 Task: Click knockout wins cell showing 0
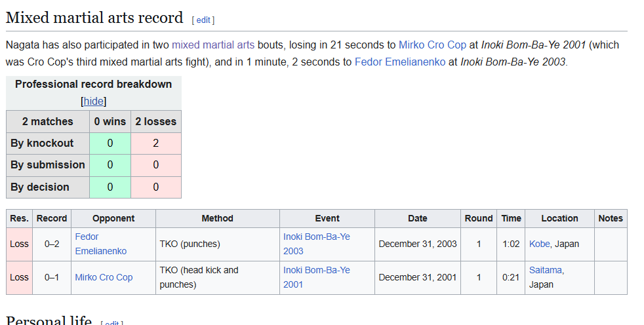(110, 143)
